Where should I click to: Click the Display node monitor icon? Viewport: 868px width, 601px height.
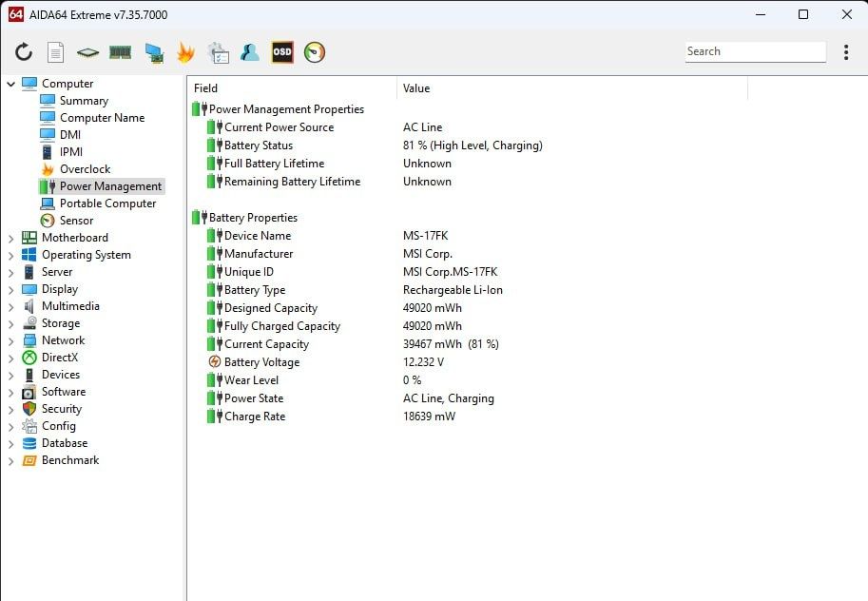pos(29,290)
